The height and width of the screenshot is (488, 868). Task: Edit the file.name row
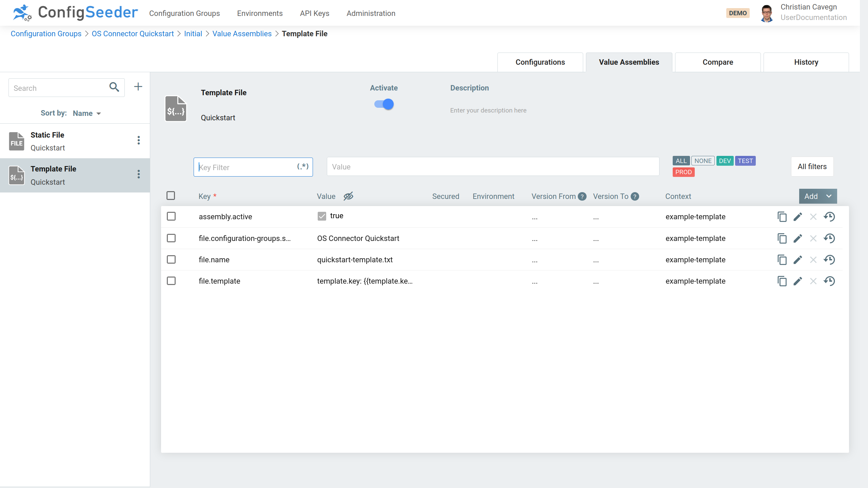798,260
